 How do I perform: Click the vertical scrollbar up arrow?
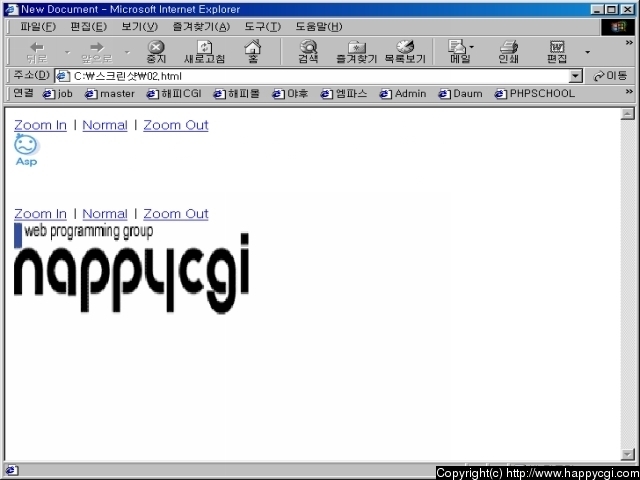pyautogui.click(x=627, y=114)
